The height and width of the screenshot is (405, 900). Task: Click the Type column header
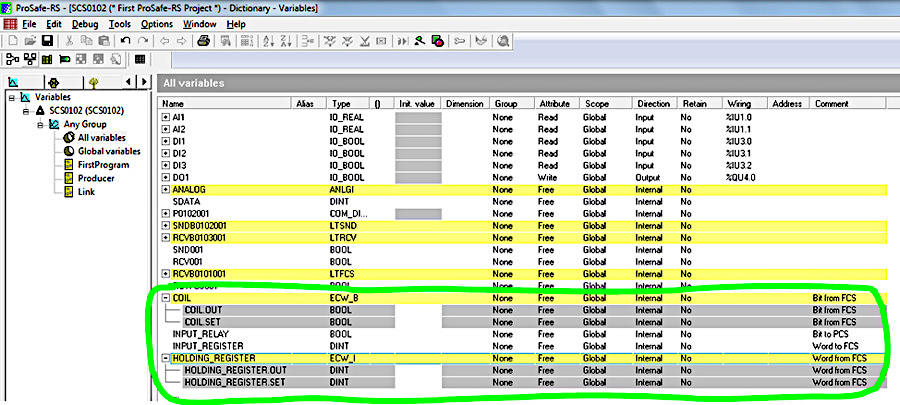point(347,104)
